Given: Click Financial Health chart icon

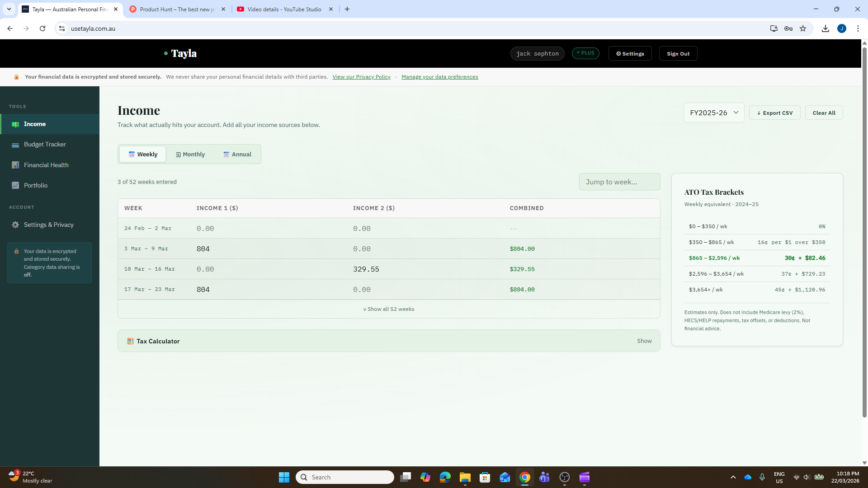Looking at the screenshot, I should click(x=15, y=165).
